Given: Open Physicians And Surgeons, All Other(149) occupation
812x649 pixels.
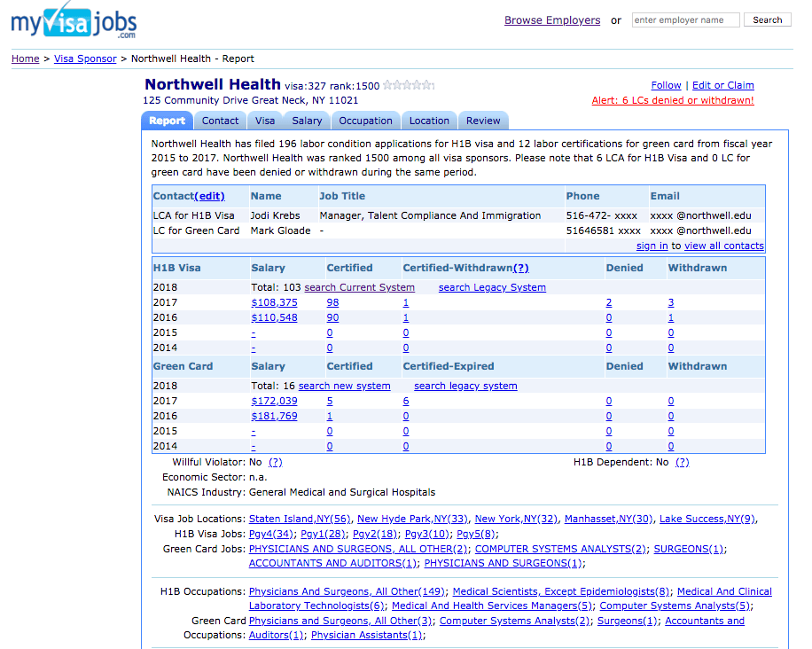Looking at the screenshot, I should point(347,591).
